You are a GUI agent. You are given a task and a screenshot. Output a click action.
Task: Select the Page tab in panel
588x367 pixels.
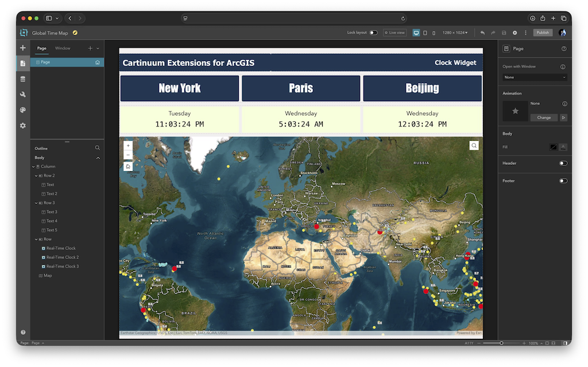tap(41, 48)
